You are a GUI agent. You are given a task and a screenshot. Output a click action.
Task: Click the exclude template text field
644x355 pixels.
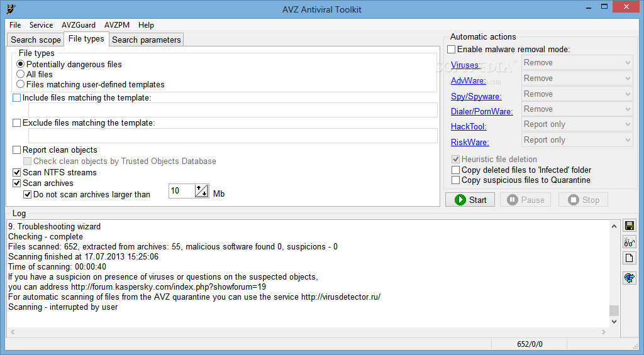[233, 136]
